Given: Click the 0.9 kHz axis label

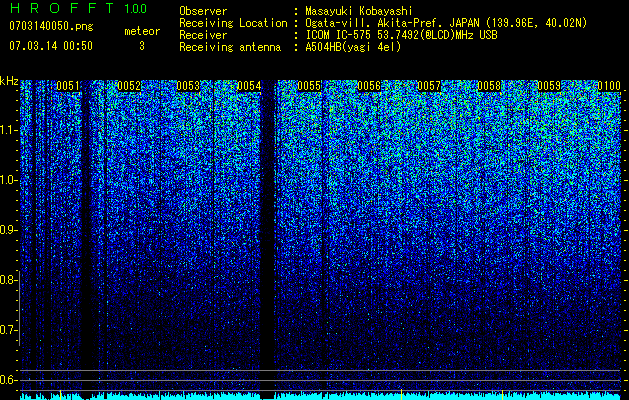Looking at the screenshot, I should click(7, 230).
